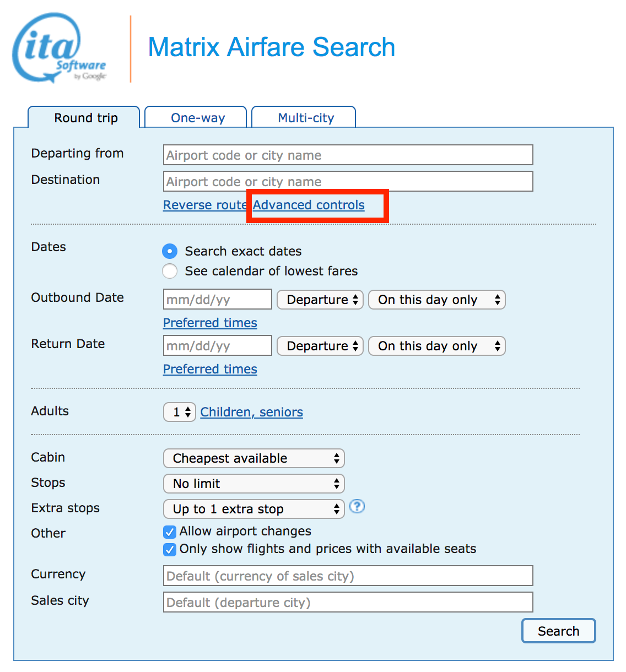Switch to the Multi-city tab

[304, 117]
